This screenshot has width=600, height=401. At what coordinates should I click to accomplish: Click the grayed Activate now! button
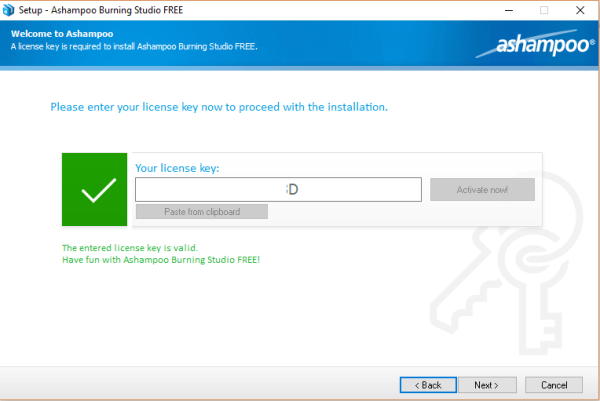(482, 189)
